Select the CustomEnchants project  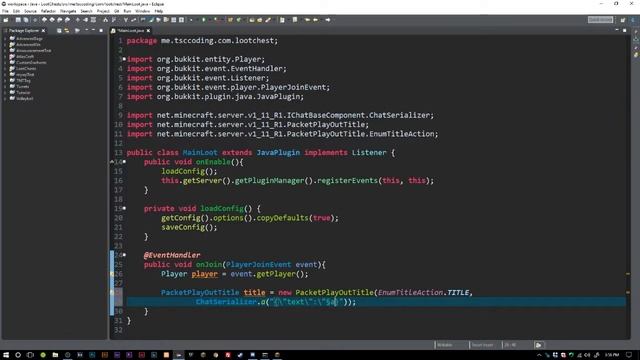point(31,62)
